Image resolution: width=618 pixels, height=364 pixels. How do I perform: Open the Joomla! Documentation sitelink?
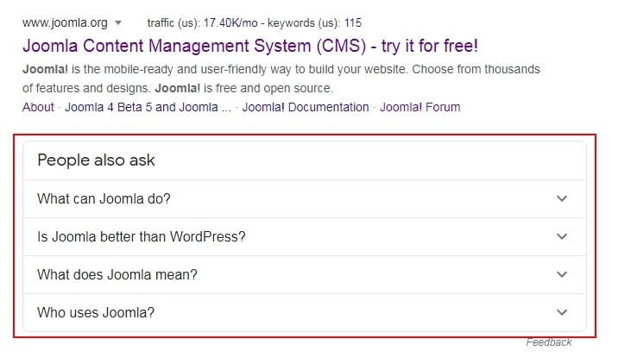click(306, 107)
